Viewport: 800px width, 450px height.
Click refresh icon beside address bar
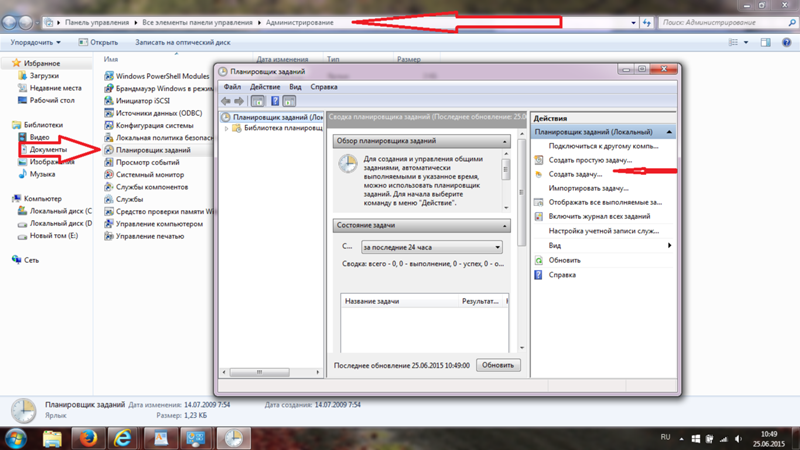click(647, 22)
